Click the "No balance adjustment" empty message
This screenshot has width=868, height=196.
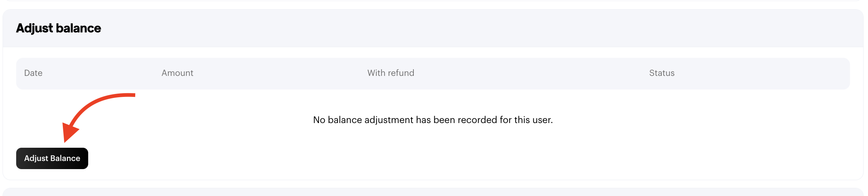(x=433, y=120)
